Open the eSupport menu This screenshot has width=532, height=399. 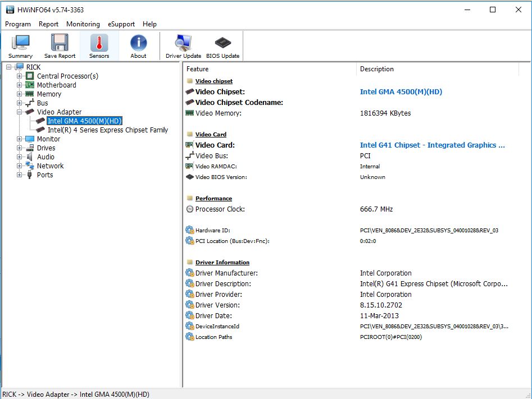(x=121, y=24)
